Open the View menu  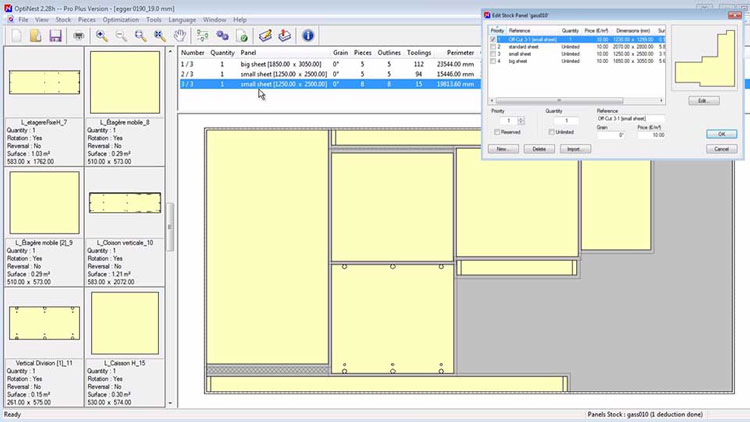[42, 20]
